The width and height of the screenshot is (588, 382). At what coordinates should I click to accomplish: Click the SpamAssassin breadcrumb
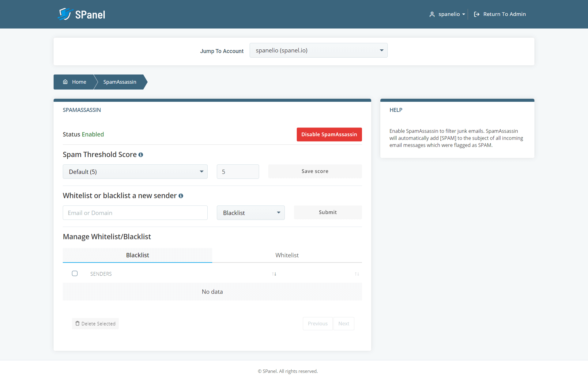[120, 82]
